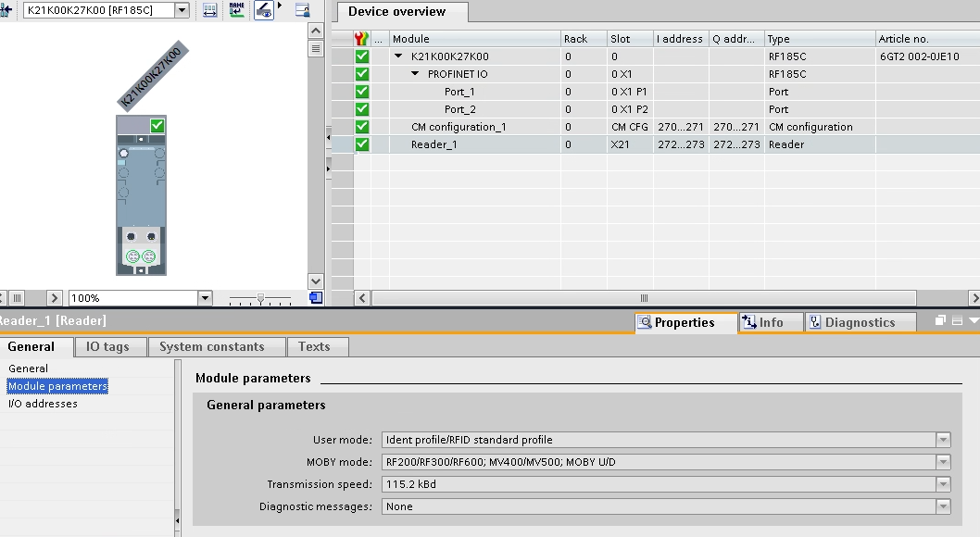The width and height of the screenshot is (980, 537).
Task: Click the Type column header
Action: point(820,39)
